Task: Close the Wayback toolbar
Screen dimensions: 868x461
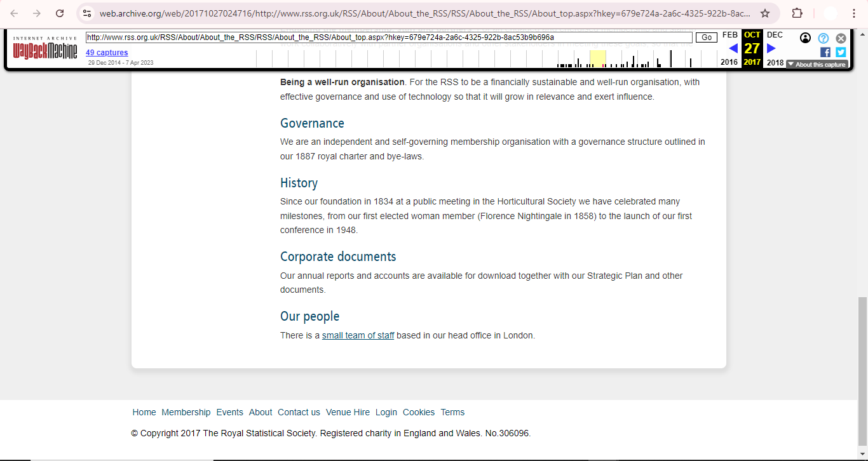Action: pos(841,38)
